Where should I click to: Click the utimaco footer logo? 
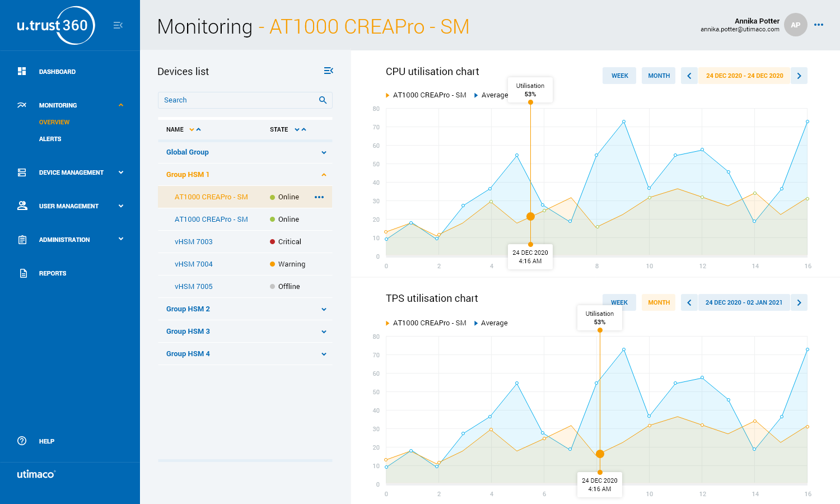coord(36,474)
